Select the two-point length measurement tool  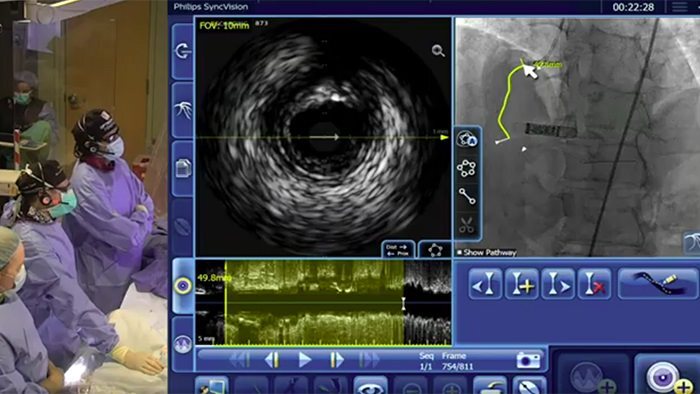467,197
